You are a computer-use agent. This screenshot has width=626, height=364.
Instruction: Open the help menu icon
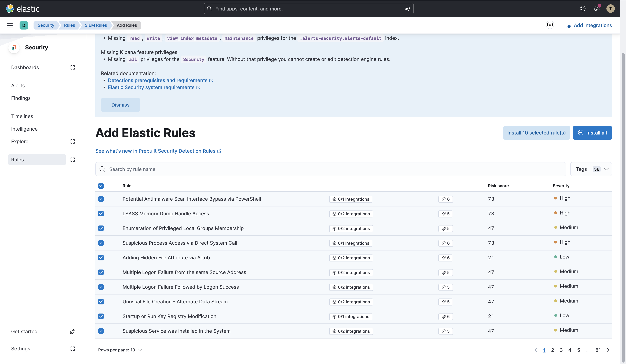pos(583,9)
